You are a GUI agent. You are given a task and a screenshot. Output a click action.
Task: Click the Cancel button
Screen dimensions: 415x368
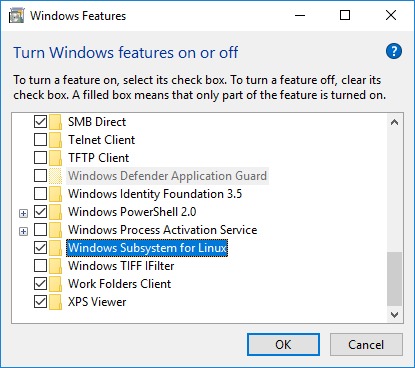[366, 345]
